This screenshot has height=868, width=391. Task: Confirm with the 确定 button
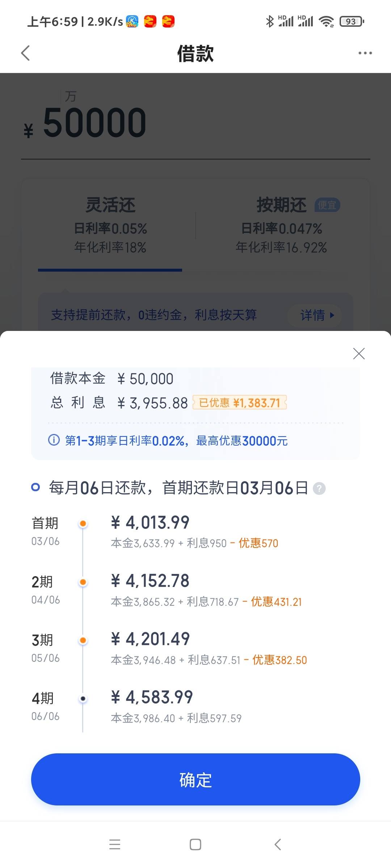pos(195,779)
